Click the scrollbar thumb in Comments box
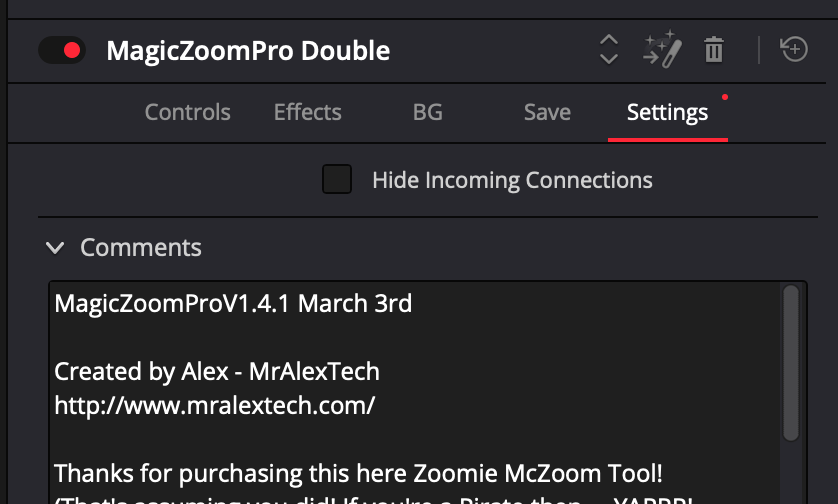Image resolution: width=838 pixels, height=504 pixels. click(x=790, y=360)
